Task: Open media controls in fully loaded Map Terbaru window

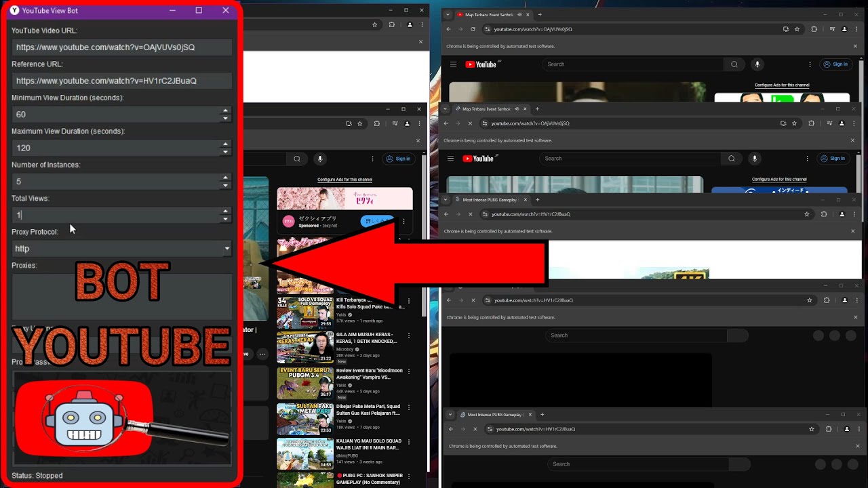Action: tap(832, 29)
